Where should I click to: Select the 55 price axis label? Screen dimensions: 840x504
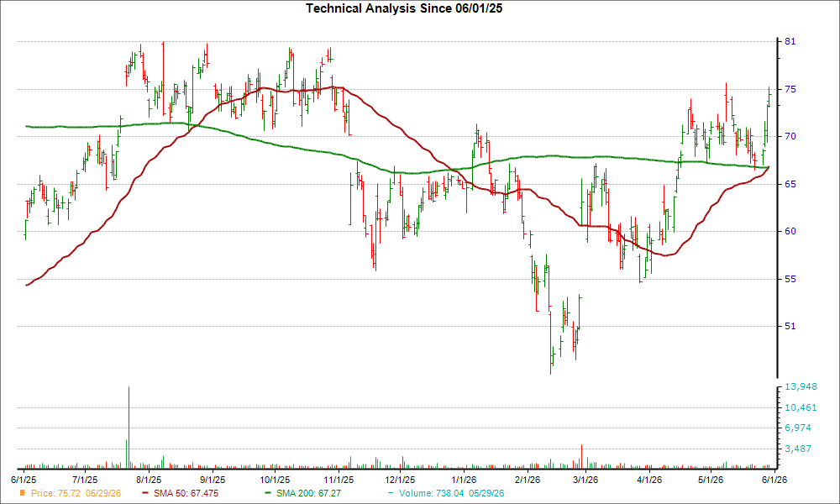pos(790,279)
